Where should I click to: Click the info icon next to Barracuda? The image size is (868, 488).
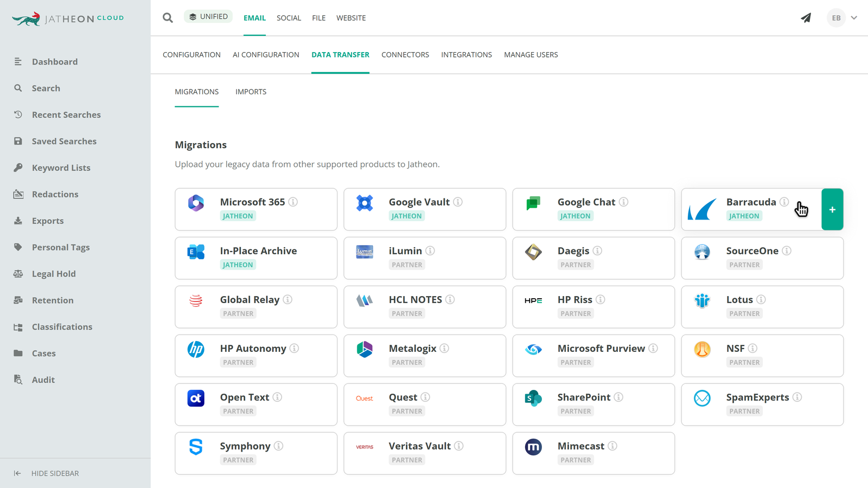784,202
